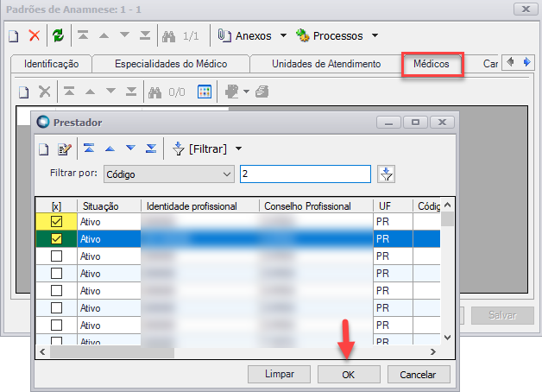This screenshot has height=392, width=542.
Task: Click [x] select-all column header
Action: (56, 206)
